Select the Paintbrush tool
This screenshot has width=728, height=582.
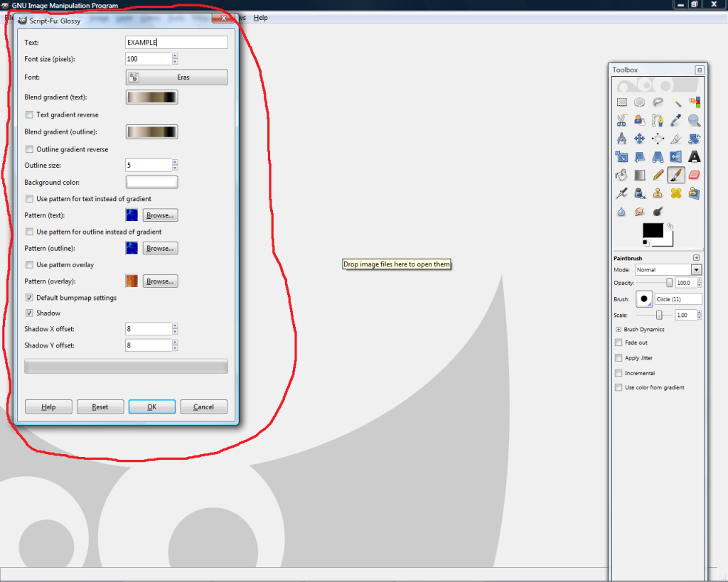point(676,175)
